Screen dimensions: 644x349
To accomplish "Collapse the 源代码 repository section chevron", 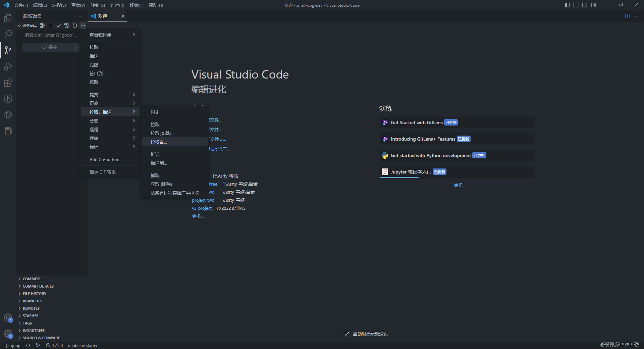I will (x=19, y=26).
